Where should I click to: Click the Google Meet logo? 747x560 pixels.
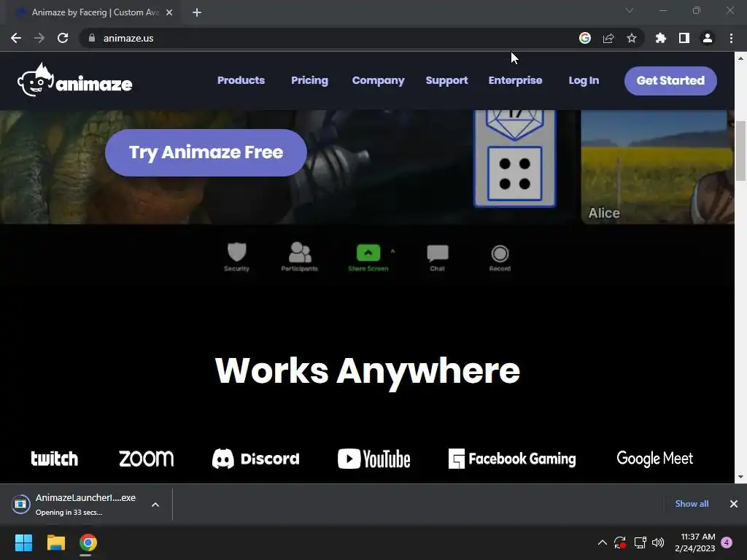[x=655, y=459]
